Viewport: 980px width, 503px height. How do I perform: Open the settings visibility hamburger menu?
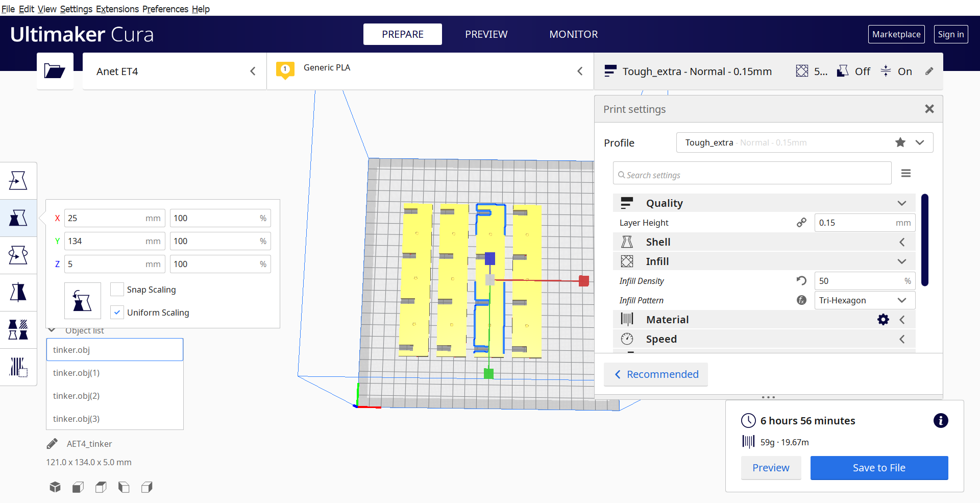(906, 174)
